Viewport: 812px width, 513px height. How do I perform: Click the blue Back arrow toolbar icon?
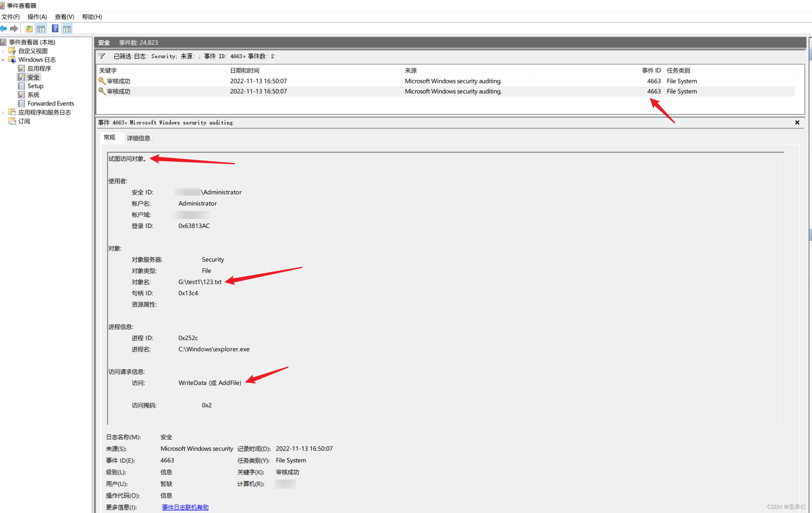click(x=4, y=28)
